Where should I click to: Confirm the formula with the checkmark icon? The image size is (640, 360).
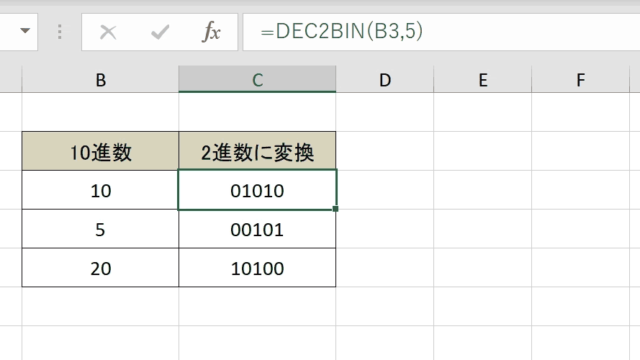coord(160,32)
